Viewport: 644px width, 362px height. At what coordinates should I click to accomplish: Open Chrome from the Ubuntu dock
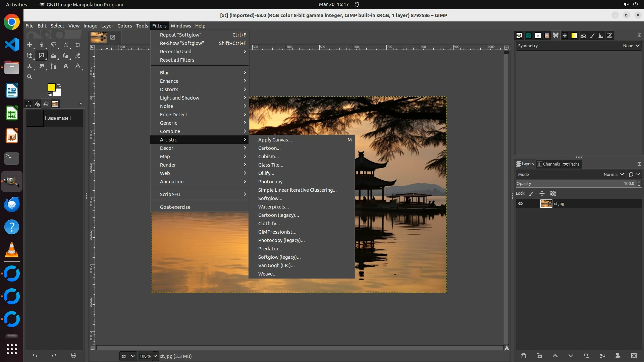click(x=12, y=22)
